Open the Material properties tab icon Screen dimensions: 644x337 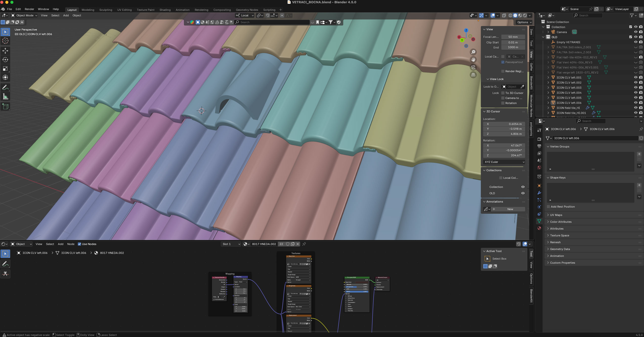[x=539, y=228]
